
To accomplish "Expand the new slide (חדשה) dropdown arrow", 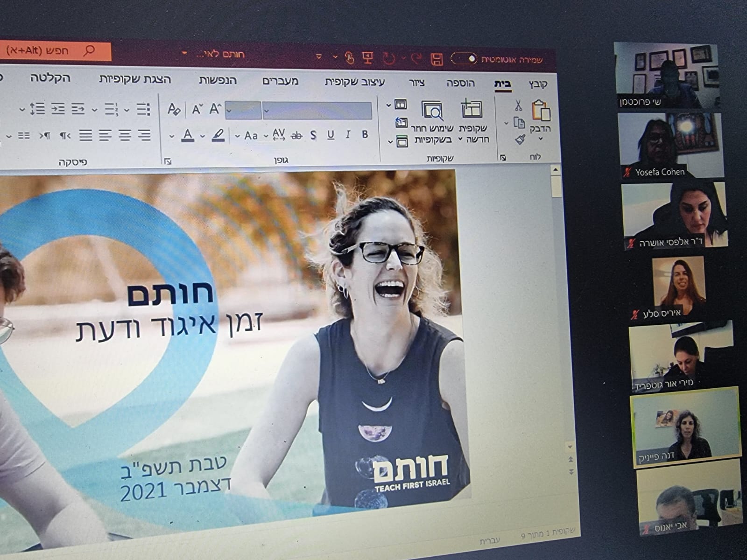I will click(461, 140).
